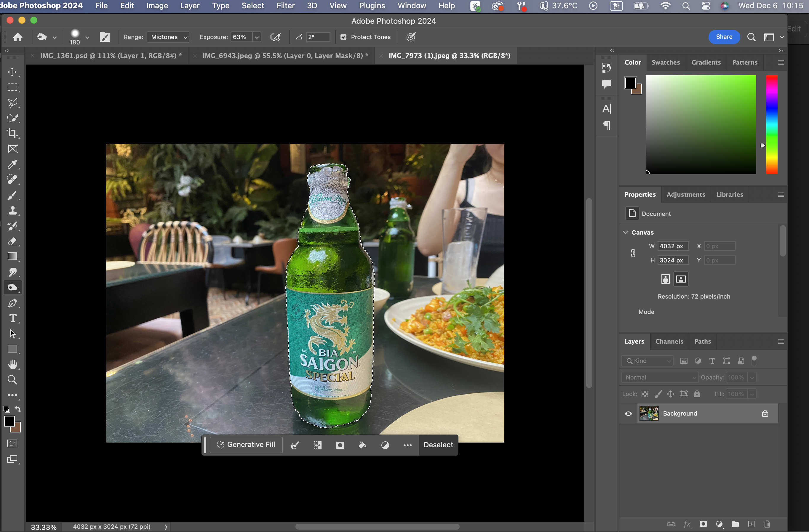Select the Crop tool
This screenshot has width=809, height=532.
click(x=12, y=133)
